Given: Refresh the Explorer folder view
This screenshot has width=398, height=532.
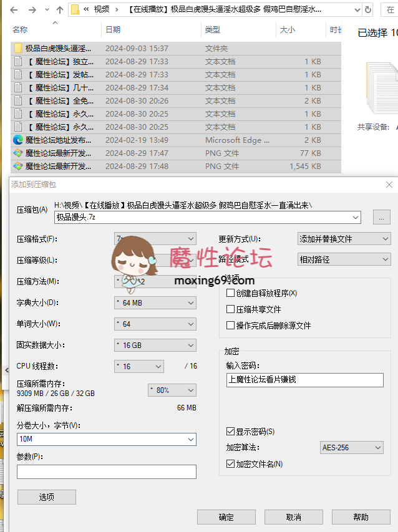Looking at the screenshot, I should 368,10.
